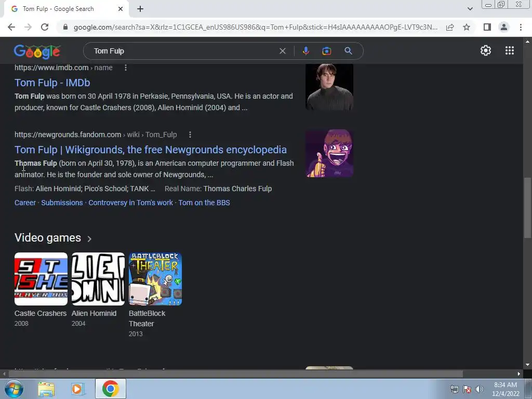Open Tom on the BBS link

(204, 203)
